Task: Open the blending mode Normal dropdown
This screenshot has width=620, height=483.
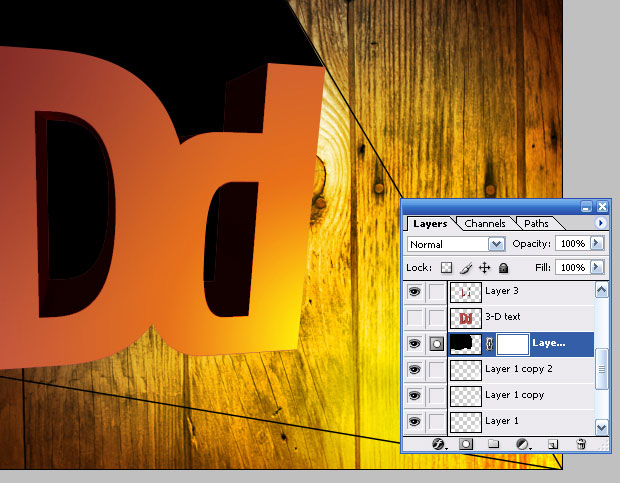Action: (497, 244)
